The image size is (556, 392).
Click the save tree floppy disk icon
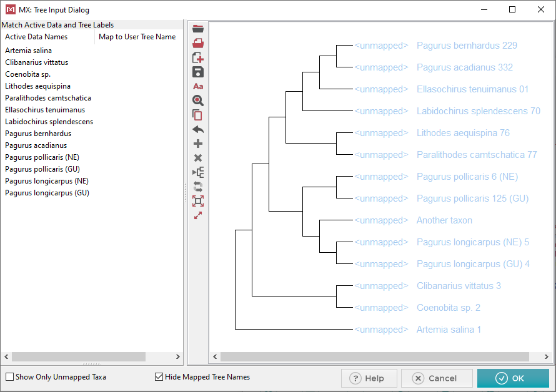pyautogui.click(x=198, y=72)
